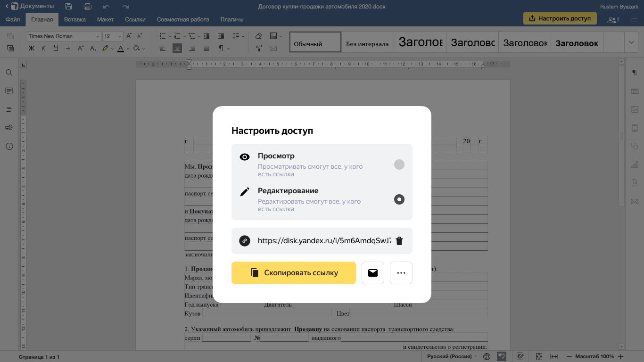Select the Редактирование access radio button
Viewport: 644px width, 362px height.
tap(399, 199)
